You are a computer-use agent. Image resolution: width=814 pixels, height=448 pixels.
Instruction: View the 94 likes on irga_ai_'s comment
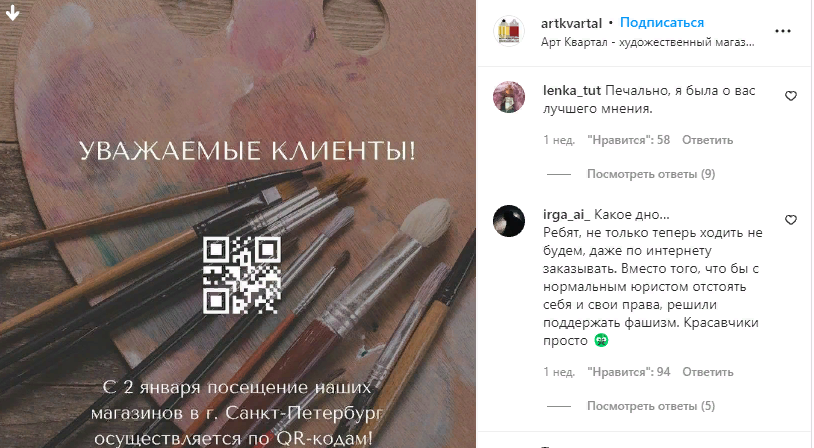pyautogui.click(x=628, y=372)
